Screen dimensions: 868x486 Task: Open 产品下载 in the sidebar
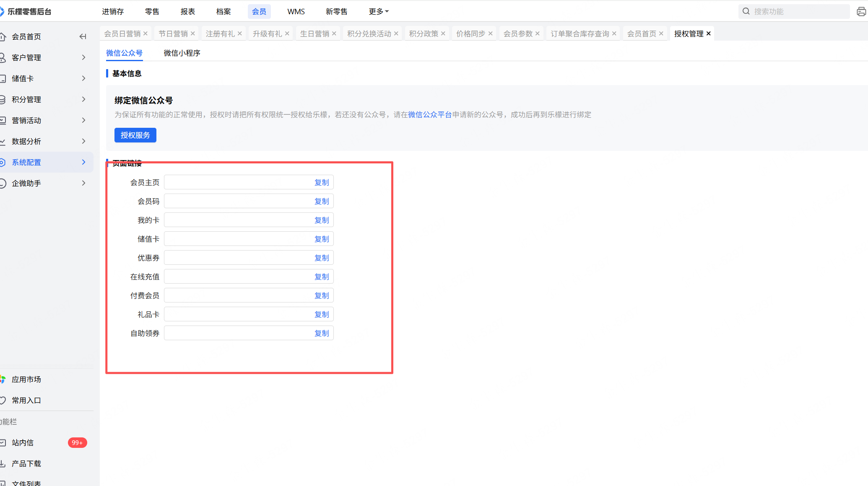click(x=26, y=463)
